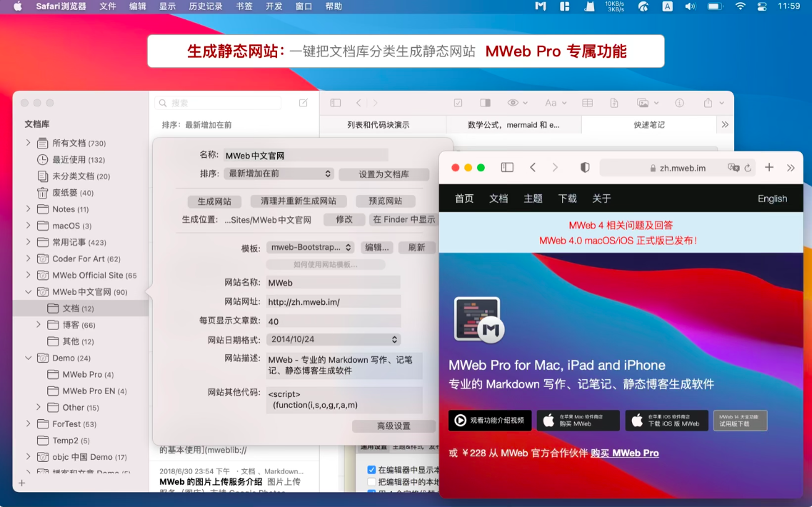Click the 试用版下载 button
812x507 pixels.
(x=740, y=421)
